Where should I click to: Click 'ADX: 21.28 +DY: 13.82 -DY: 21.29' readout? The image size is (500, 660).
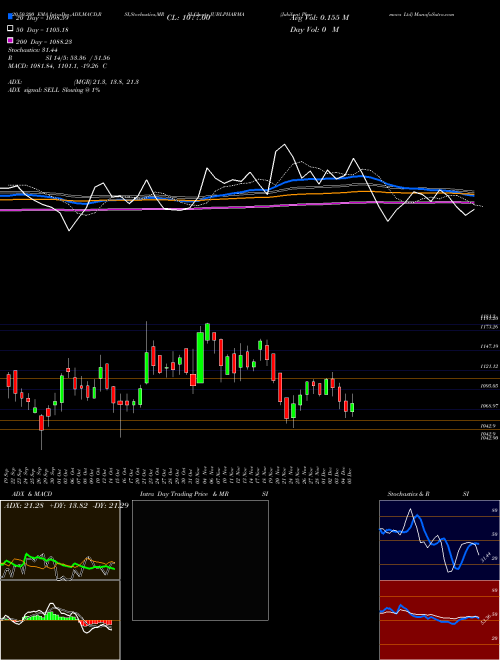point(66,505)
